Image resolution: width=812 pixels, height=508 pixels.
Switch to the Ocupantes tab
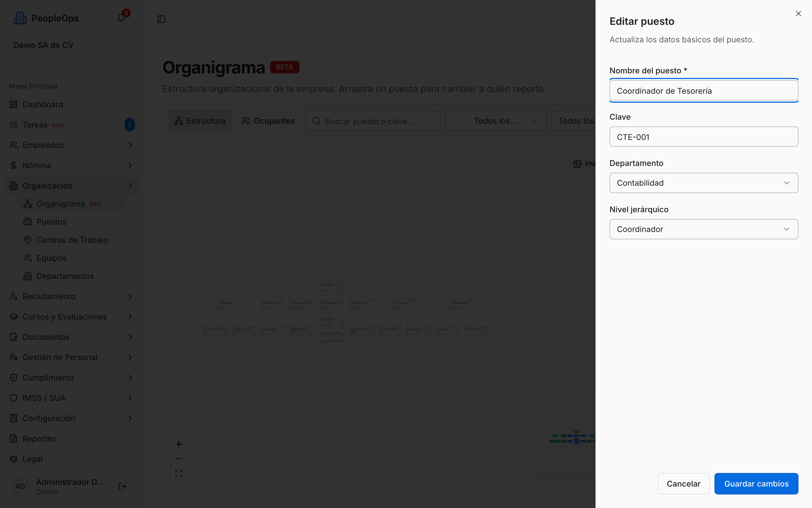point(268,121)
